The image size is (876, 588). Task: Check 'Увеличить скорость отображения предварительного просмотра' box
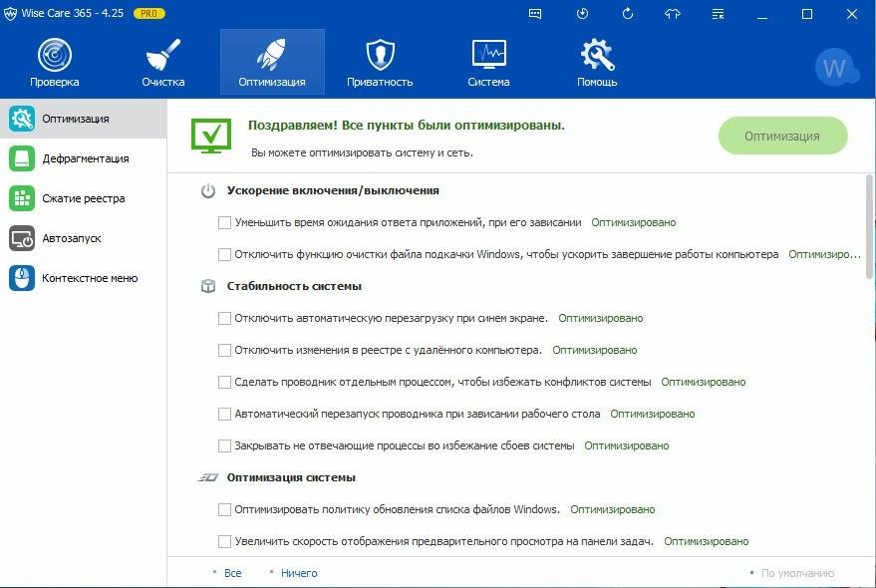pos(224,541)
